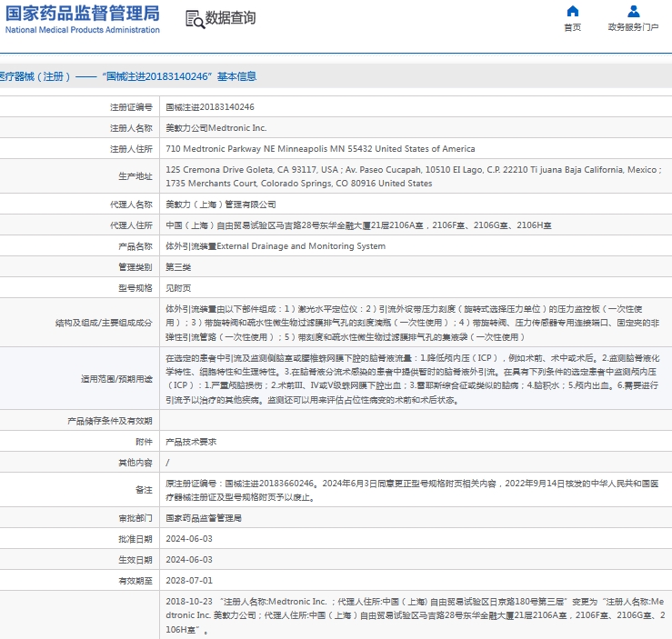This screenshot has height=639, width=672.
Task: Click the 管理类别 value 第三类
Action: tap(178, 267)
